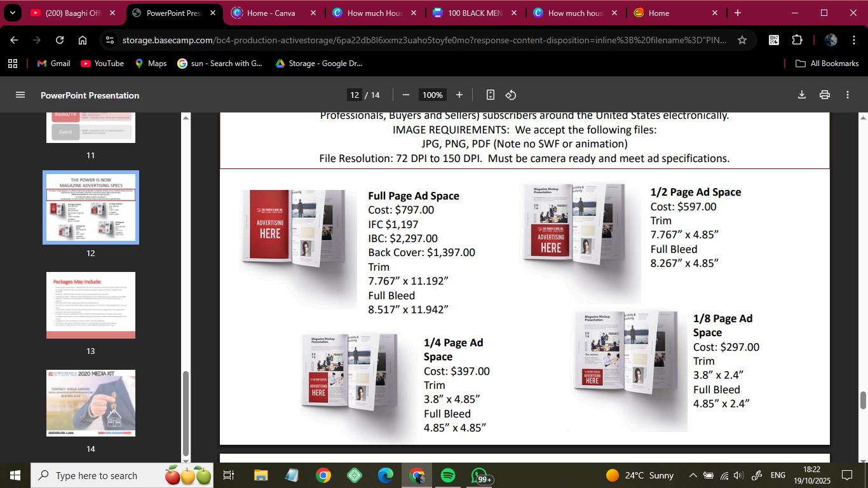
Task: Click the PowerPoint Presentation title text
Action: (90, 95)
